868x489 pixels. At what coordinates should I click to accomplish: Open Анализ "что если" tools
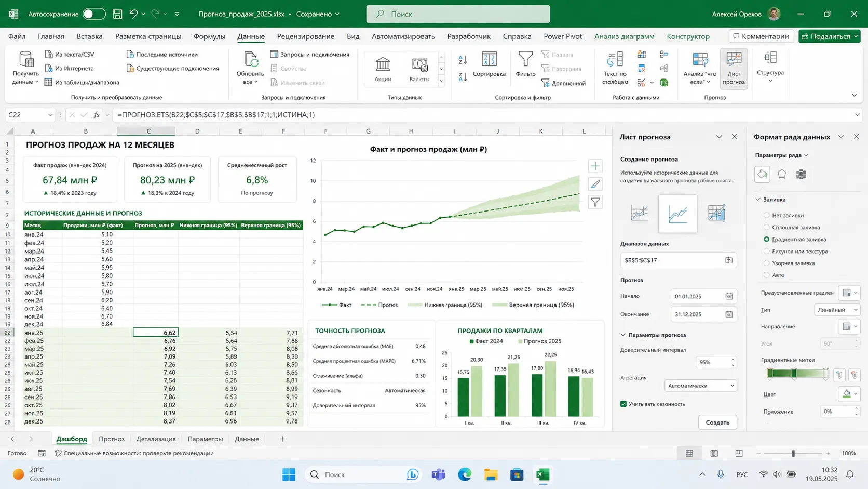700,68
